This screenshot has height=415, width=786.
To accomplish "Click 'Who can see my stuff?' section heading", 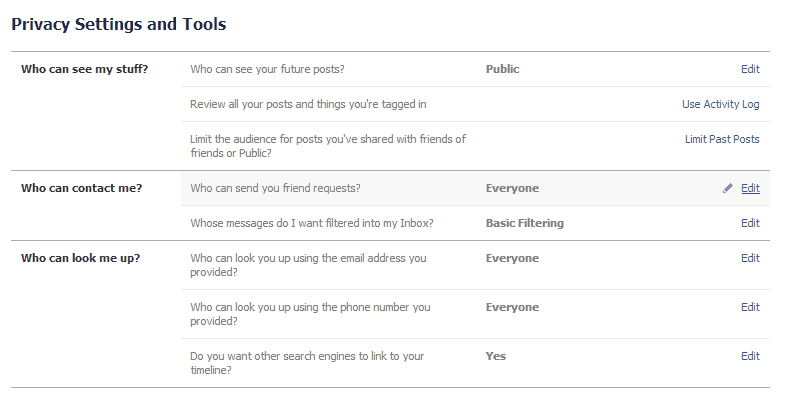I will (x=84, y=69).
